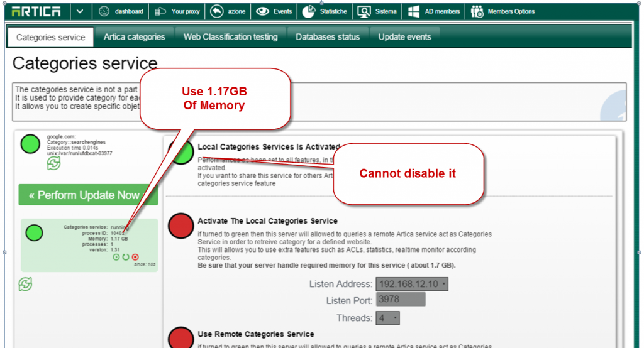The height and width of the screenshot is (348, 644).
Task: Click the Statistiche pie chart icon
Action: 309,11
